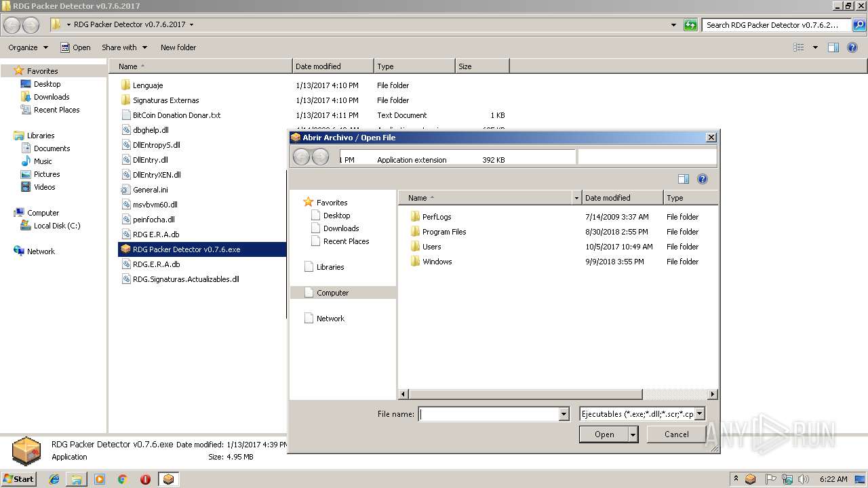Sort by Date modified in dialog
The image size is (868, 488).
[x=623, y=198]
